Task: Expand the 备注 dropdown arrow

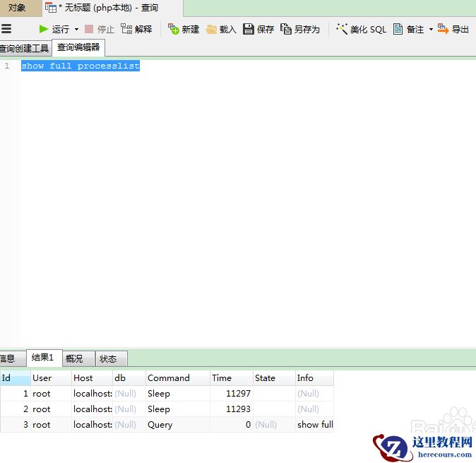Action: (x=431, y=30)
